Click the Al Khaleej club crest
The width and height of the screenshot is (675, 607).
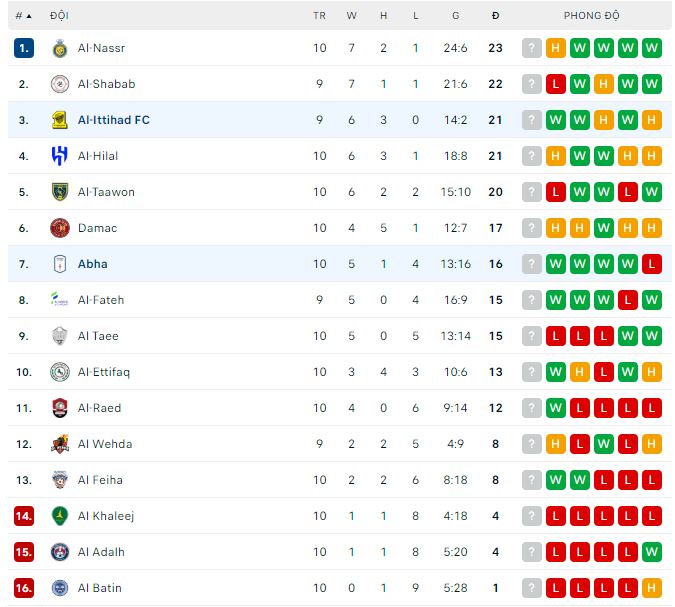coord(60,516)
